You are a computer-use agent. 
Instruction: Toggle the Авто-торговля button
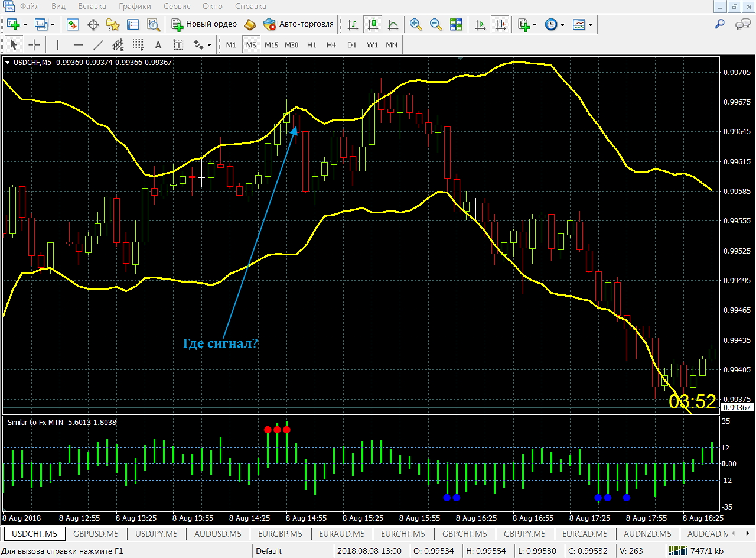tap(299, 24)
